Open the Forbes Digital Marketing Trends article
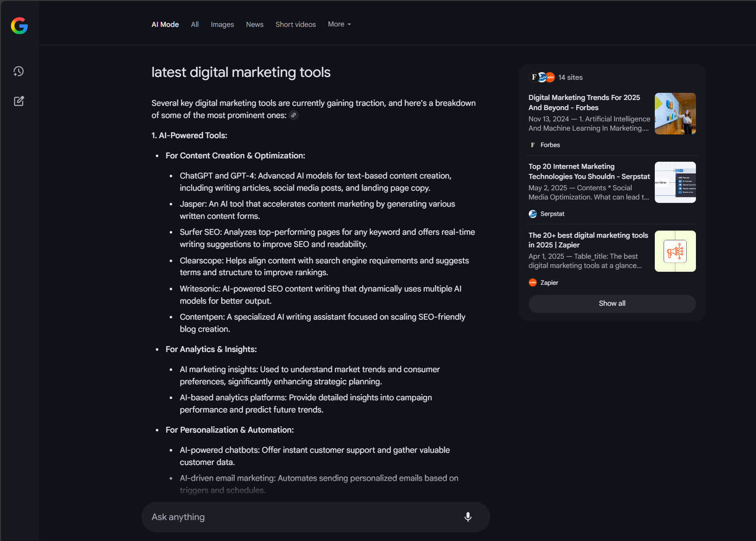Screen dimensions: 756x541 coord(584,102)
